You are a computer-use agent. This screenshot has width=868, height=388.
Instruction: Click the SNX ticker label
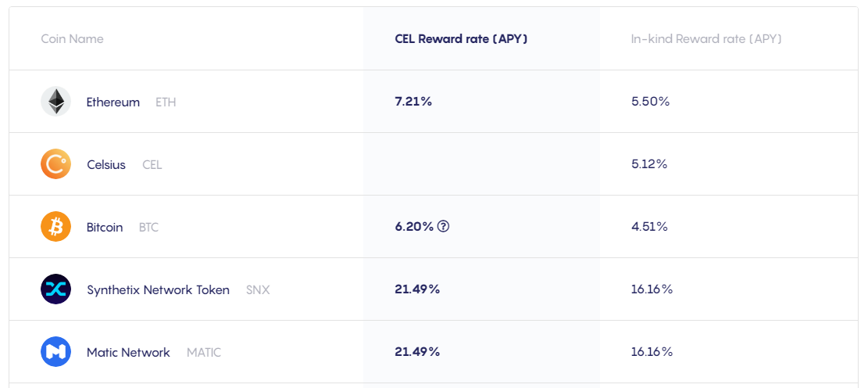[258, 290]
